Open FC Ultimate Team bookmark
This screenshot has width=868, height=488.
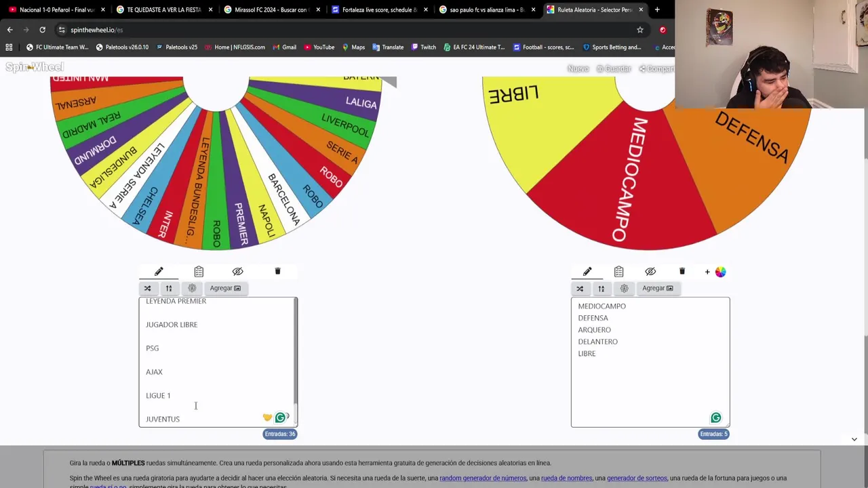(57, 47)
